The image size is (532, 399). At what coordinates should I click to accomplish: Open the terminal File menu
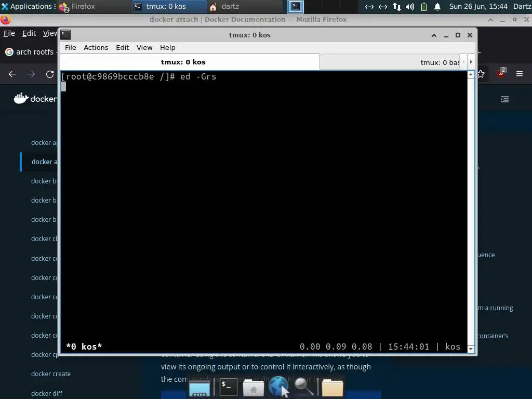coord(71,47)
